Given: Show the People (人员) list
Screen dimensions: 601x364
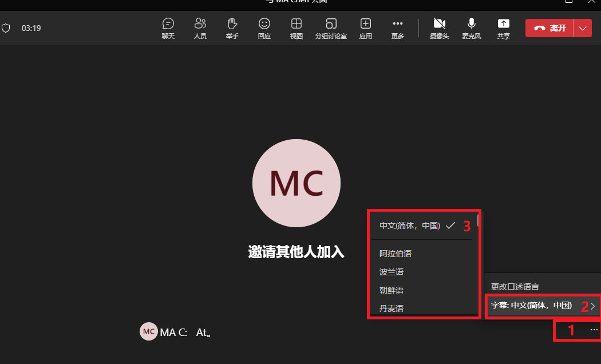Looking at the screenshot, I should [x=200, y=29].
